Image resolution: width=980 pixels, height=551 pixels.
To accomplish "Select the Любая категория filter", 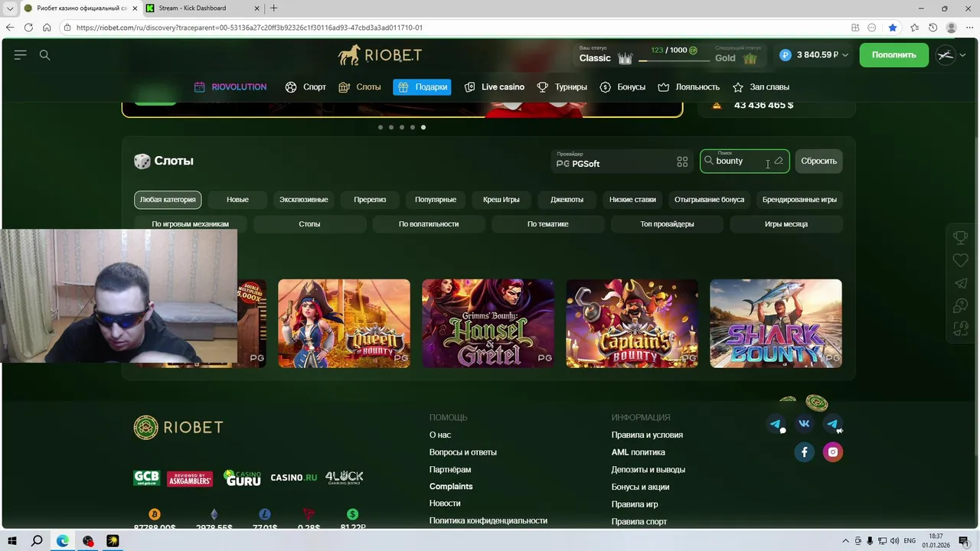I will (168, 200).
